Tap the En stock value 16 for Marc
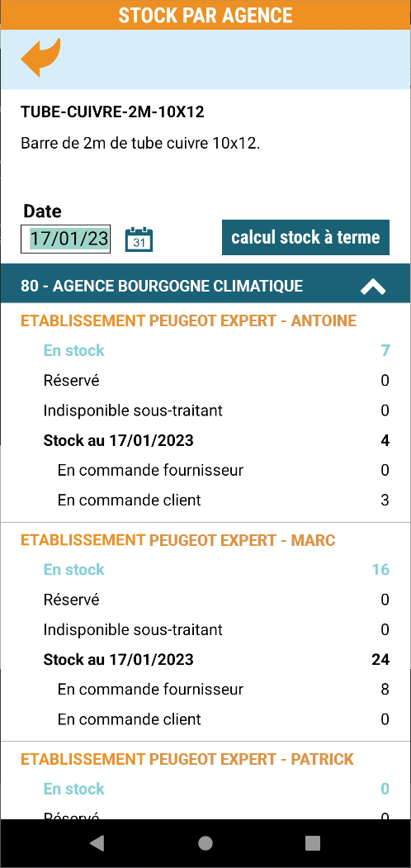This screenshot has width=411, height=868. click(x=380, y=570)
